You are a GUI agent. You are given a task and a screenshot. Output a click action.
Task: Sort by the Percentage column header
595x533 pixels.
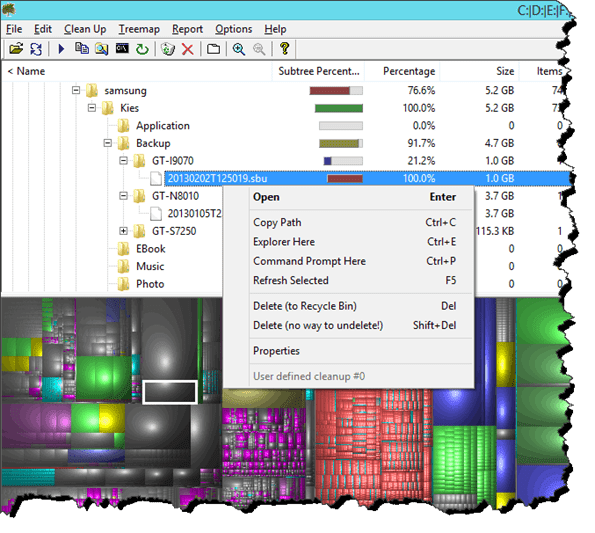click(402, 71)
